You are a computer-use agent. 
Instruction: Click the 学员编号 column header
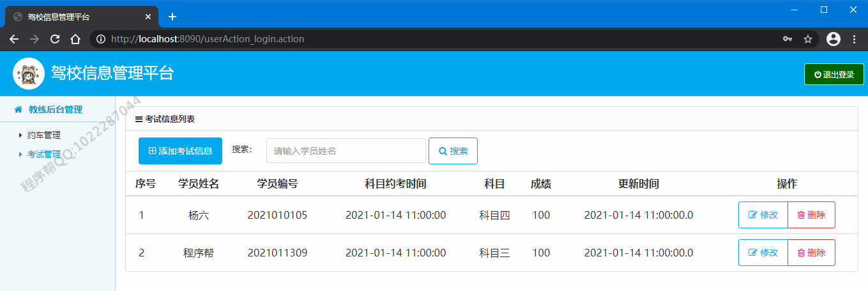[277, 184]
